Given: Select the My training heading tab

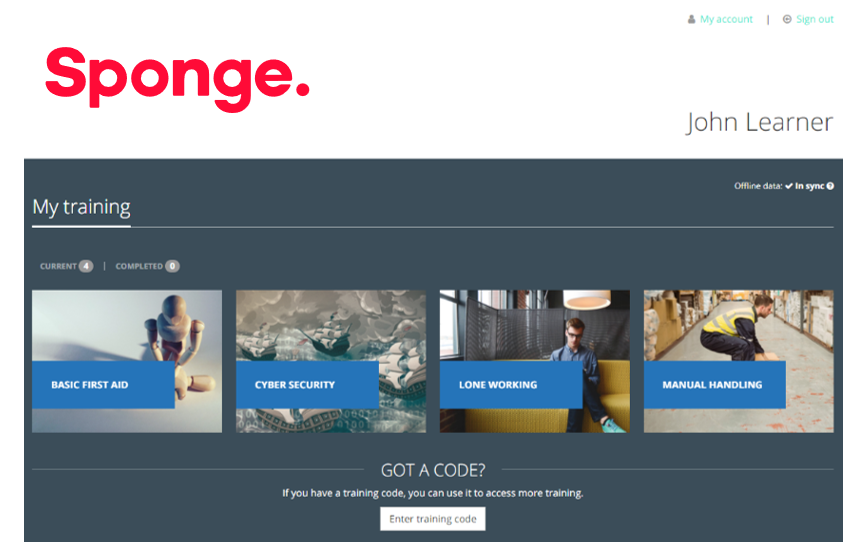Looking at the screenshot, I should (81, 207).
